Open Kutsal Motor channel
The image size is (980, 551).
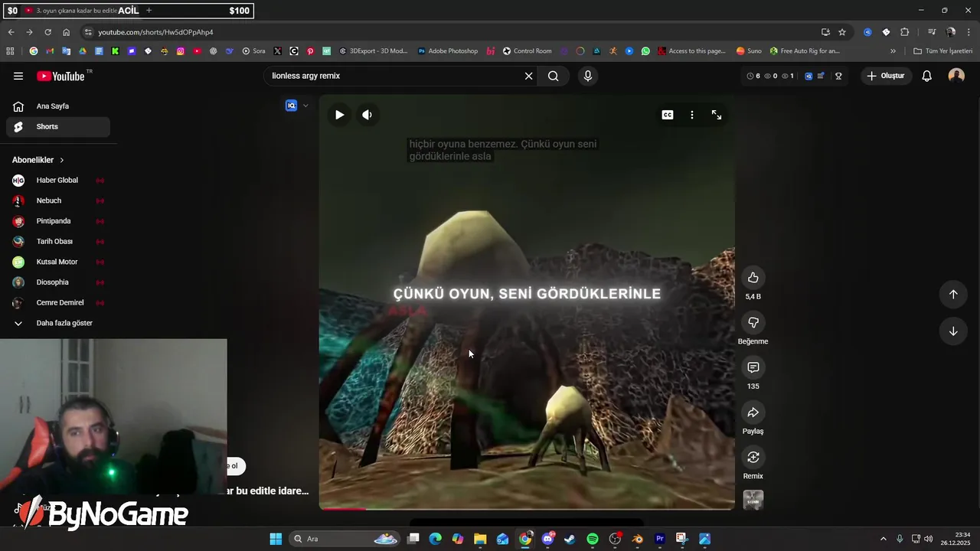coord(58,262)
